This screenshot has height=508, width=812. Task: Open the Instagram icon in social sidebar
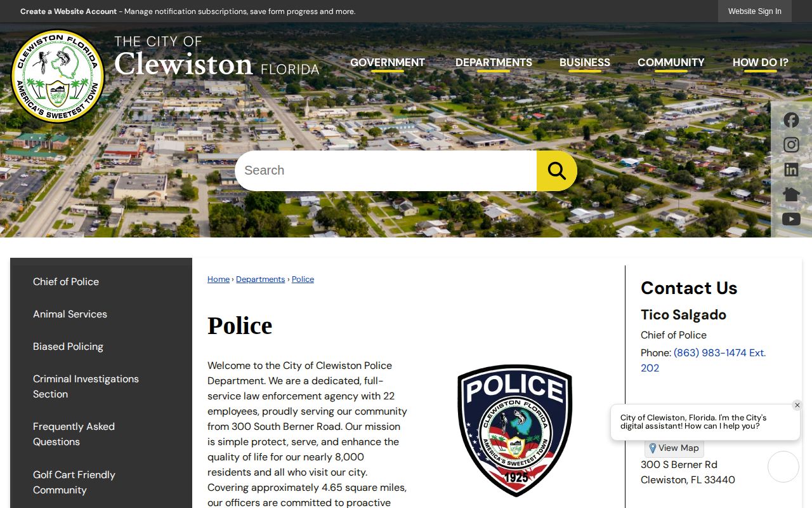coord(791,145)
